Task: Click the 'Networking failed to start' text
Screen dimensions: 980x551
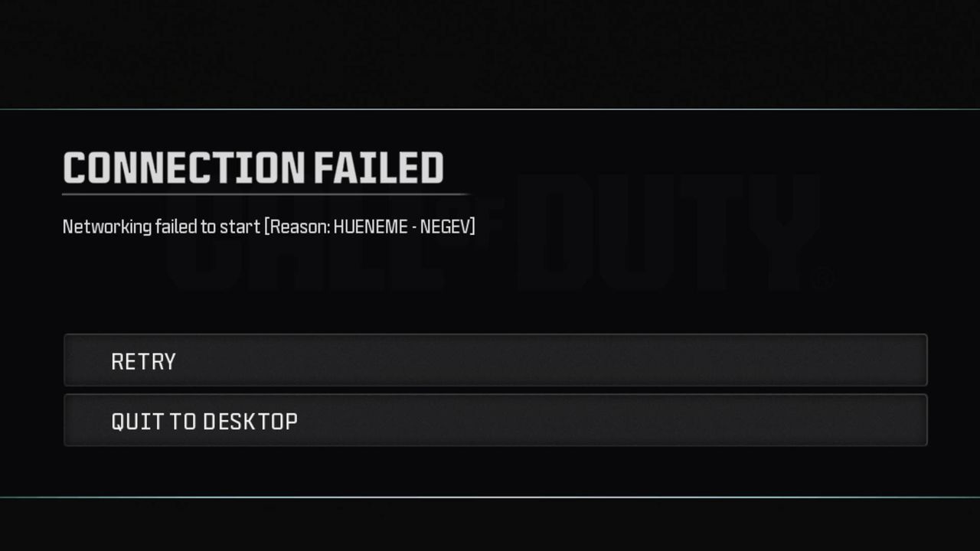Action: pyautogui.click(x=161, y=227)
